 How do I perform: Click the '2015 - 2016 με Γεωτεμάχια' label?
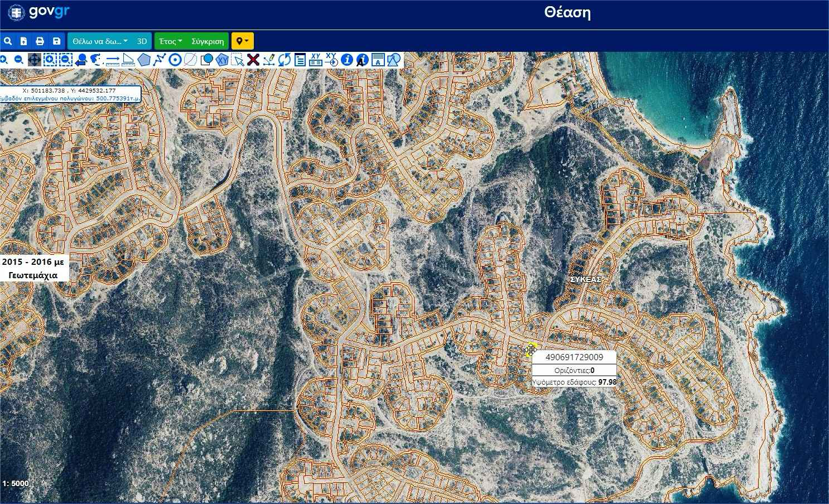[33, 268]
